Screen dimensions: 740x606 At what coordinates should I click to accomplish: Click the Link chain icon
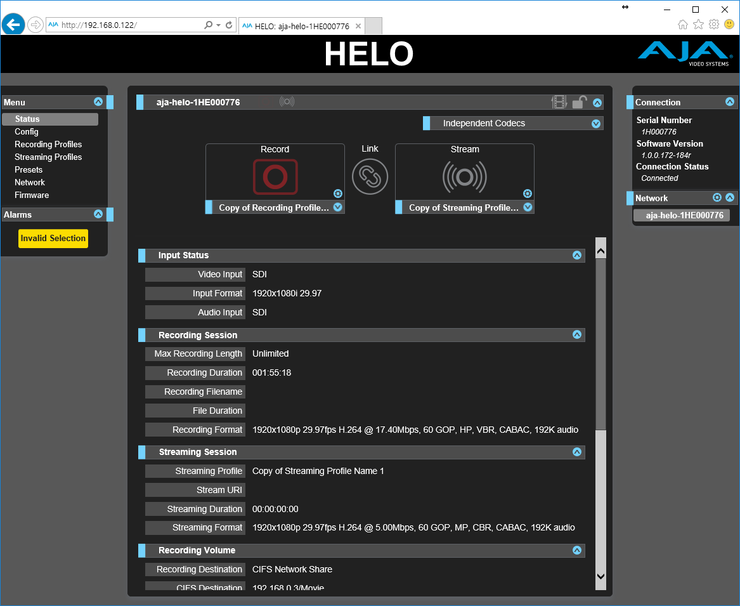[370, 177]
